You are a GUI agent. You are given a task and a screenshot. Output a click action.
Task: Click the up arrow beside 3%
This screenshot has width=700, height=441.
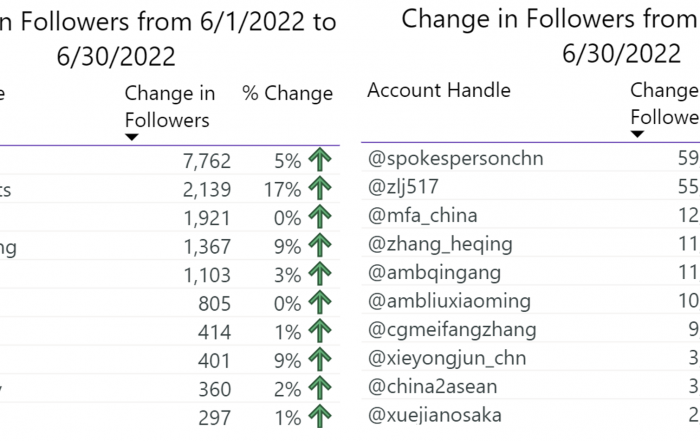[320, 274]
